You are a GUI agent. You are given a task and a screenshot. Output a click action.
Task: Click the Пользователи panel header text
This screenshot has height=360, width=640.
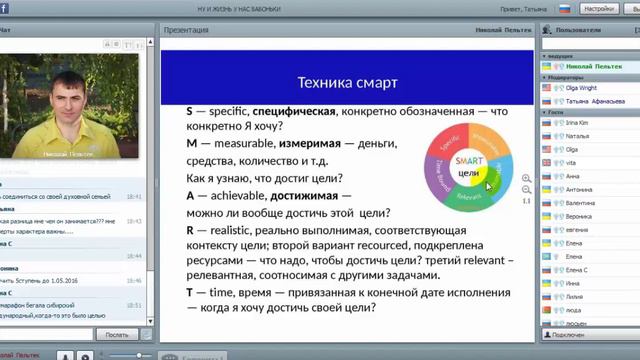click(578, 30)
